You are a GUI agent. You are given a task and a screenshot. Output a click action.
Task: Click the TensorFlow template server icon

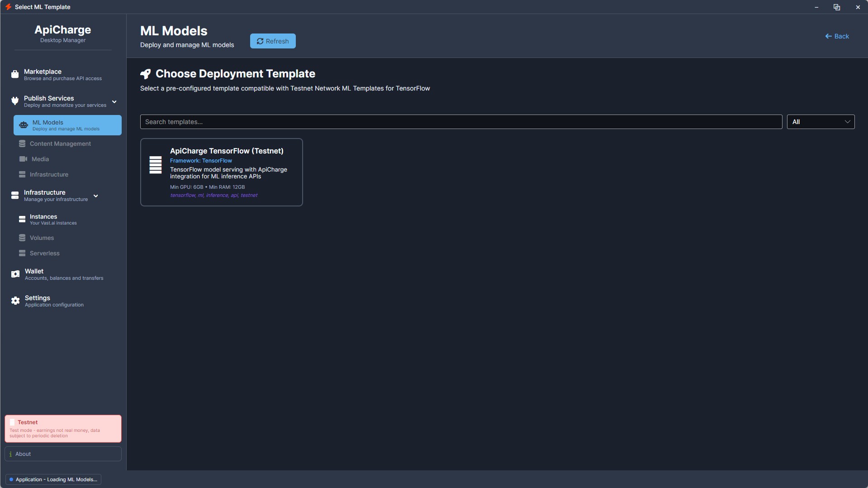click(155, 165)
